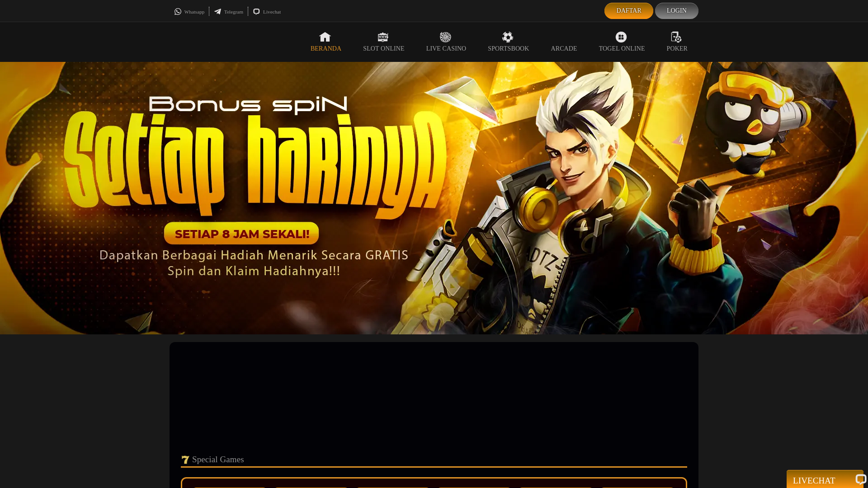The width and height of the screenshot is (868, 488).
Task: Click the Poker cards icon
Action: 676,37
